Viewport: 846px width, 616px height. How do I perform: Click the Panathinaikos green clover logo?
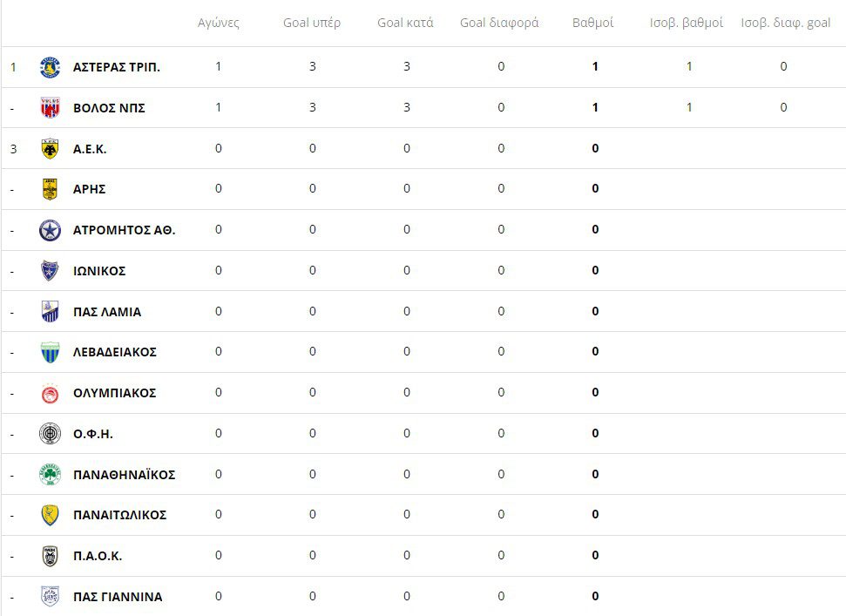[x=50, y=475]
